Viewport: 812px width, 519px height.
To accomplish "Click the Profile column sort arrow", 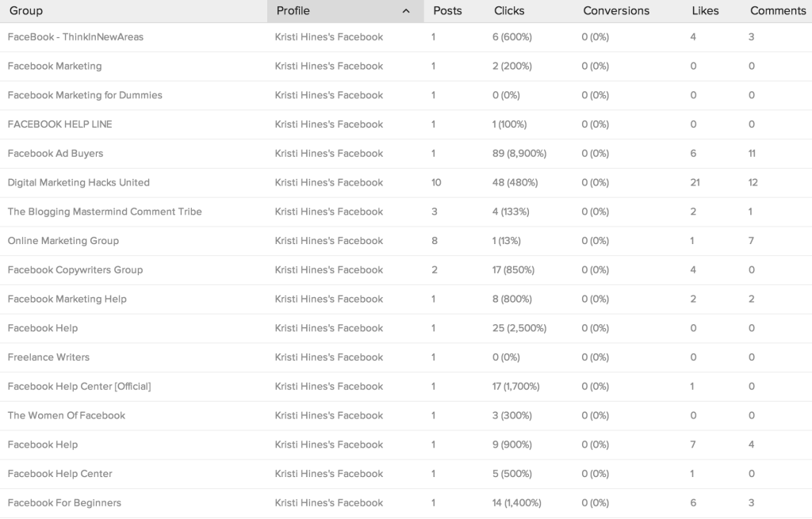I will coord(405,11).
